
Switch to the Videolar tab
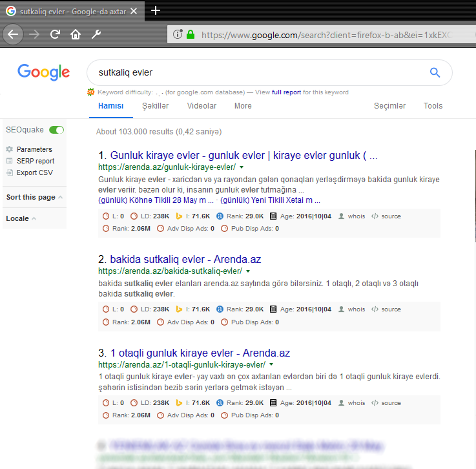[202, 106]
